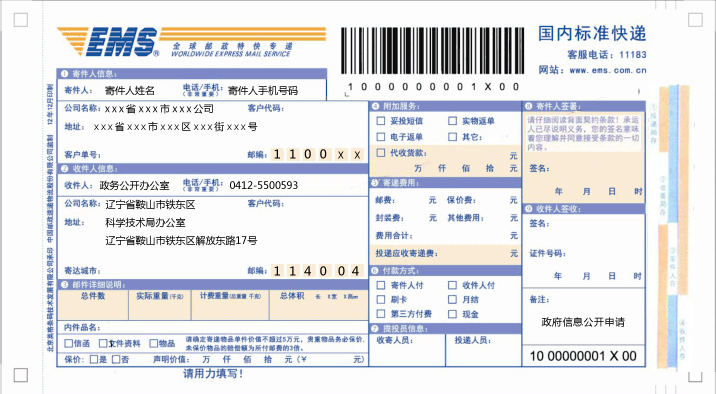This screenshot has width=716, height=394.
Task: Click the recipient phone number 0412-5500593
Action: pos(263,185)
